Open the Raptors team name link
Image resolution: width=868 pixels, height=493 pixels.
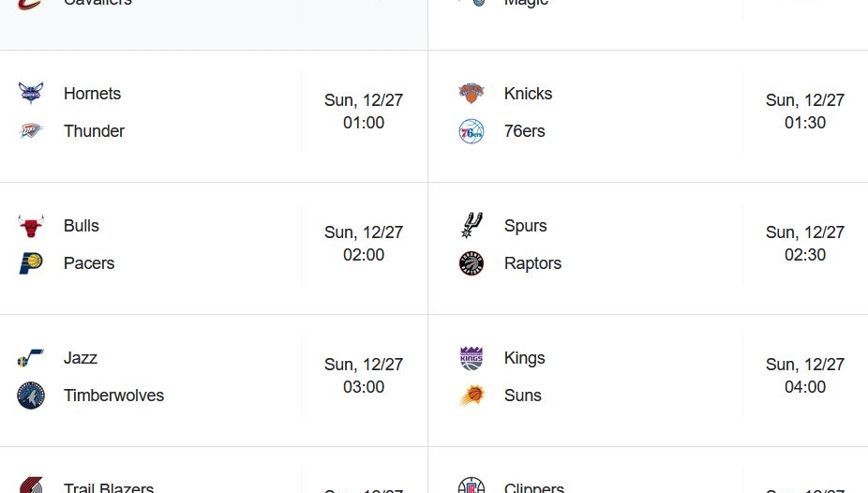click(532, 263)
